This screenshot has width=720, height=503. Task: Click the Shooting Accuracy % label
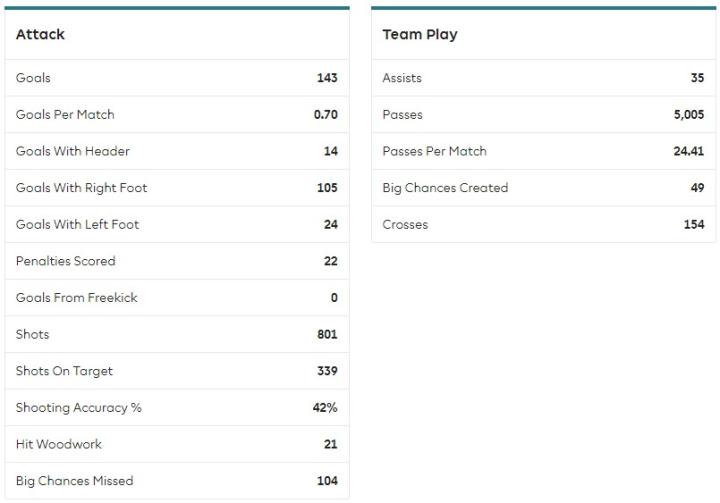79,408
